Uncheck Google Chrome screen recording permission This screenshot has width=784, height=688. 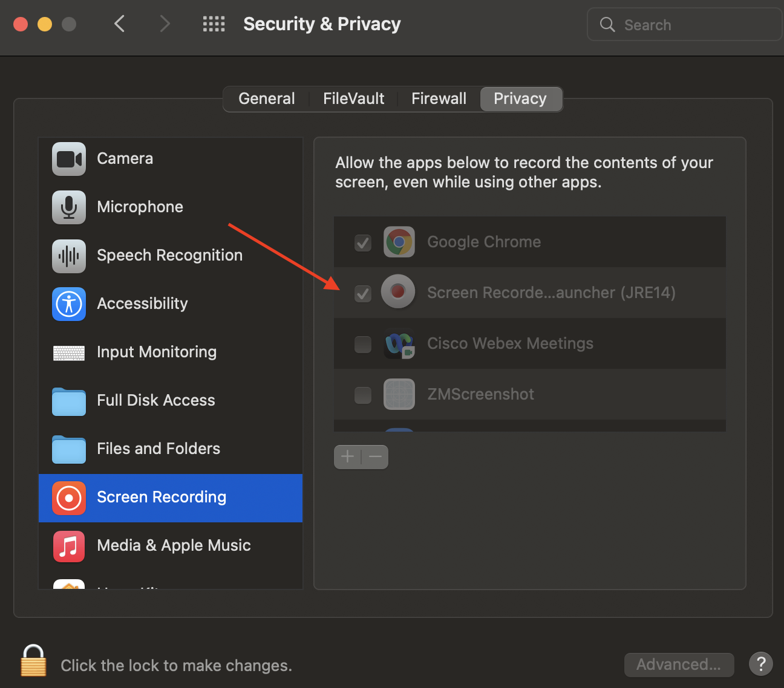pos(362,242)
